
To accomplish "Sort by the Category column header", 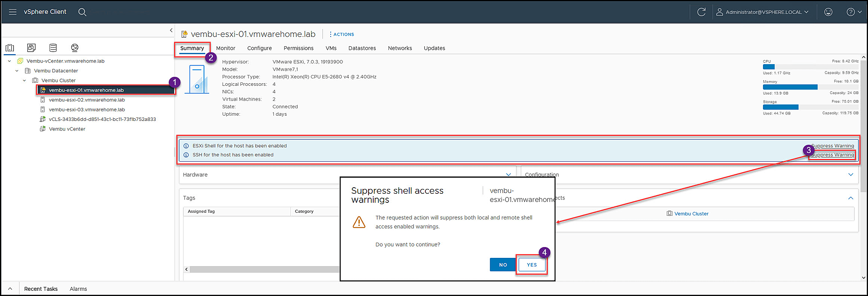I will click(x=315, y=211).
